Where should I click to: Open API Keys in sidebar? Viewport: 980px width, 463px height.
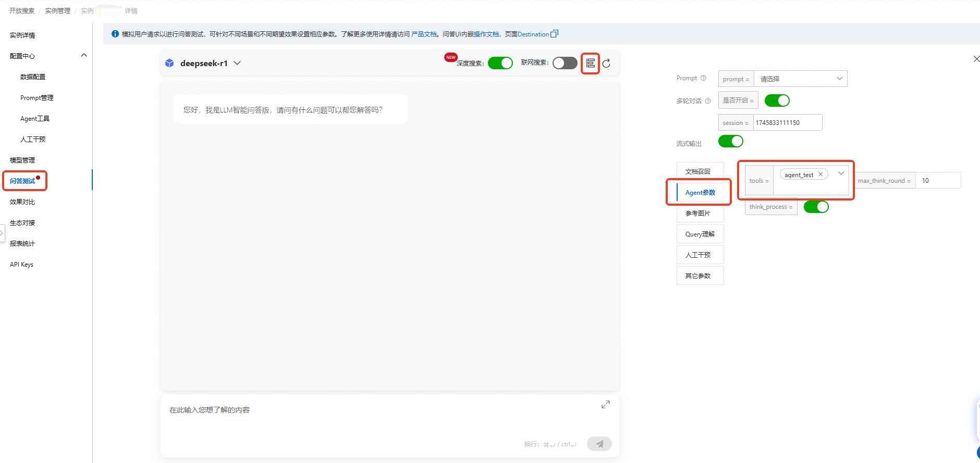click(21, 264)
